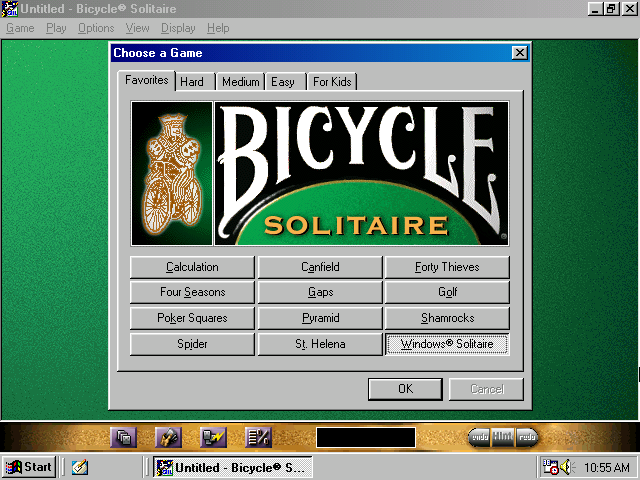Click the 10:55 AM taskbar clock
Viewport: 640px width, 480px height.
607,467
